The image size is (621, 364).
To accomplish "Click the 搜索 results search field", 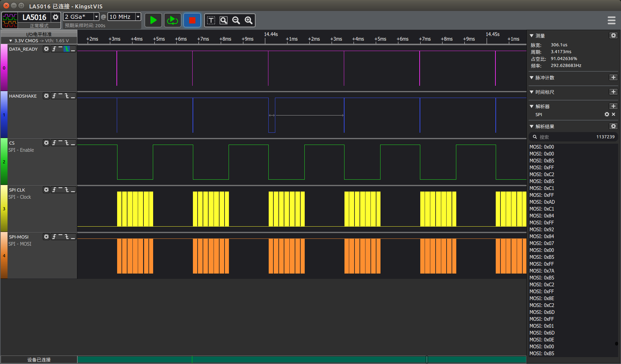I will [x=573, y=137].
